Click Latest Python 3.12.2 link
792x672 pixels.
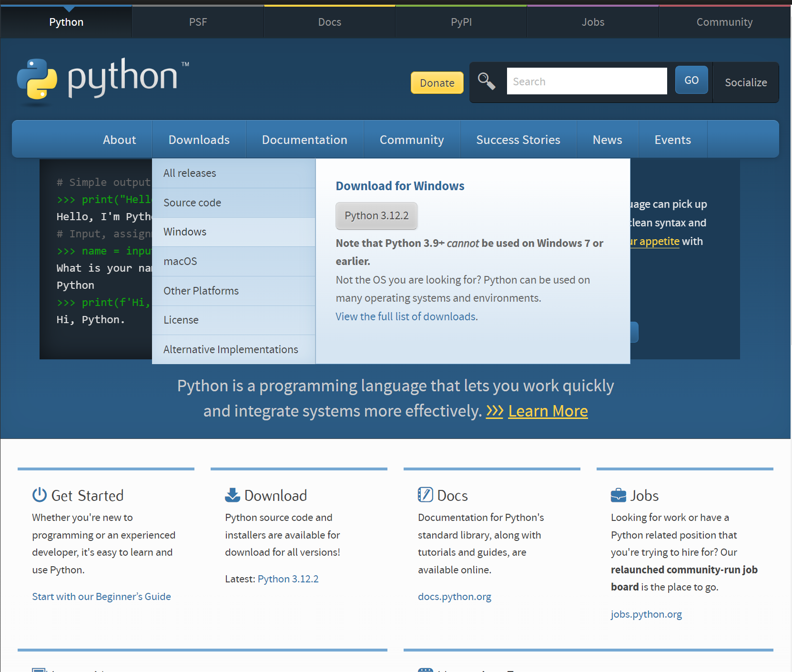(x=288, y=579)
